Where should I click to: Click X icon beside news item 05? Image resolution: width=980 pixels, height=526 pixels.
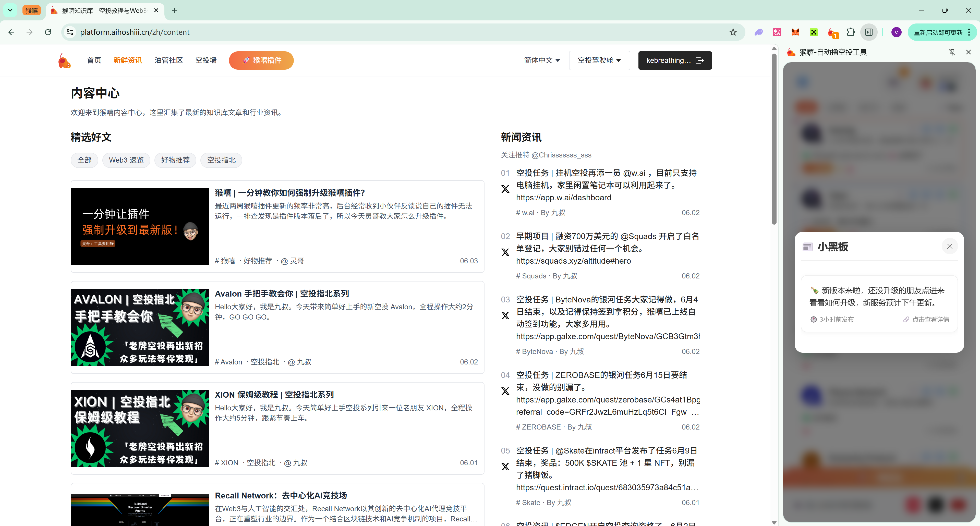point(505,467)
